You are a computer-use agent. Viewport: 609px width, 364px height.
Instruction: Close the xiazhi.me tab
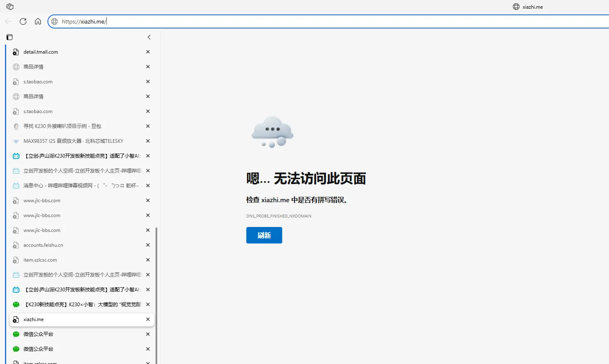147,319
